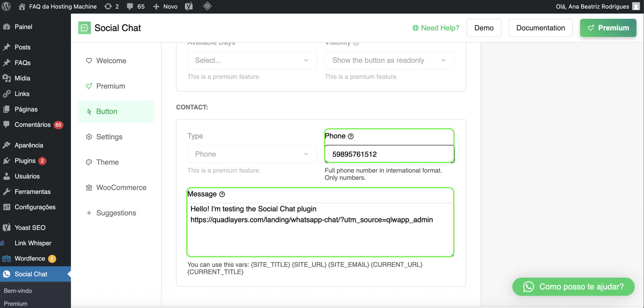
Task: Open the comments bubble icon in admin bar
Action: (130, 7)
